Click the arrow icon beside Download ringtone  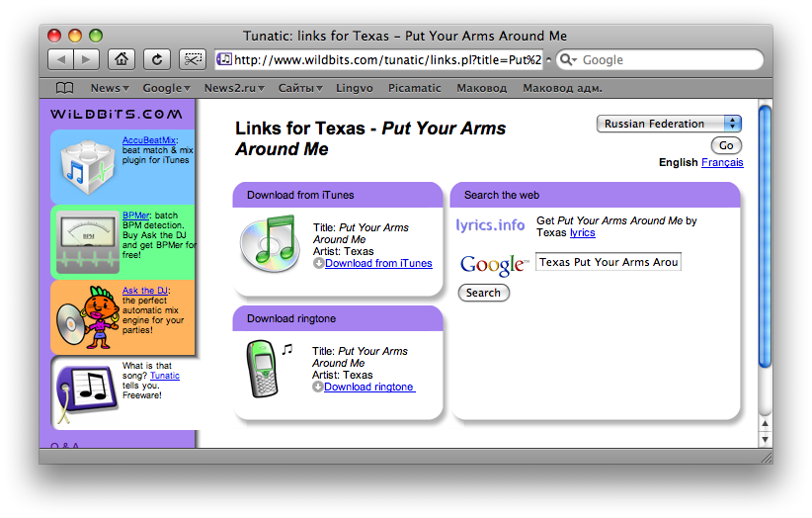[317, 387]
